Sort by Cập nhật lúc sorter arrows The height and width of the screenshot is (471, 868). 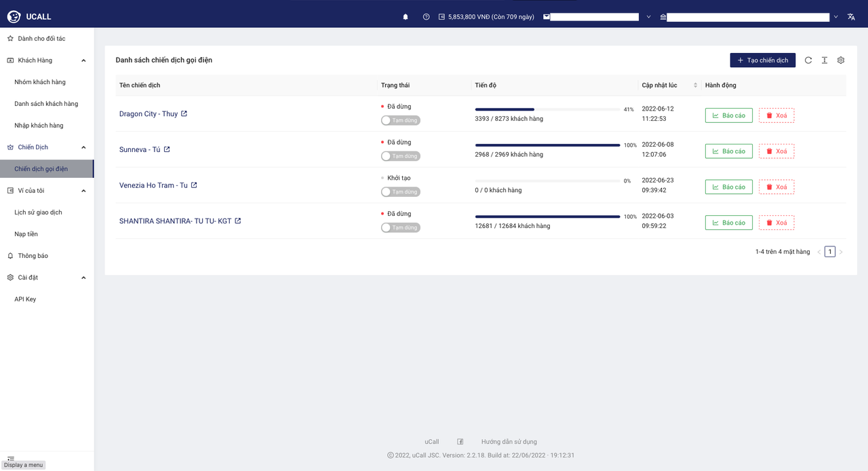click(695, 86)
